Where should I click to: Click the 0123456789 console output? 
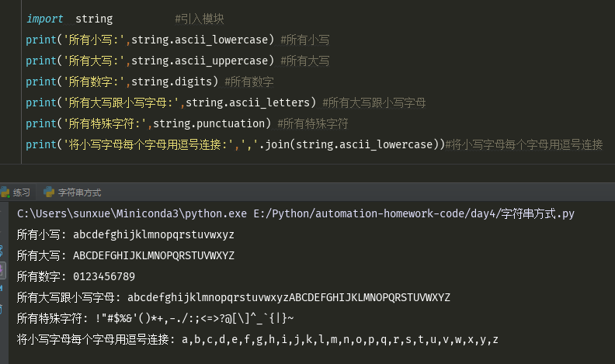104,276
